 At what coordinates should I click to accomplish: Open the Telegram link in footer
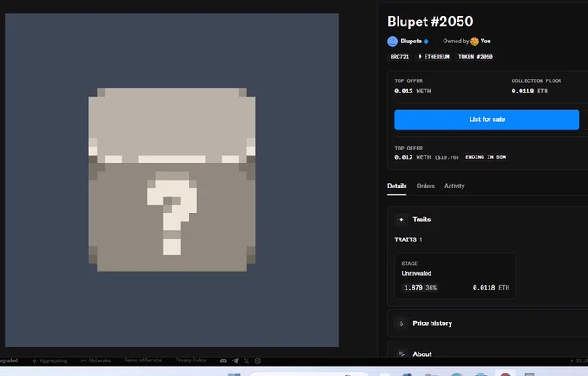pos(235,360)
